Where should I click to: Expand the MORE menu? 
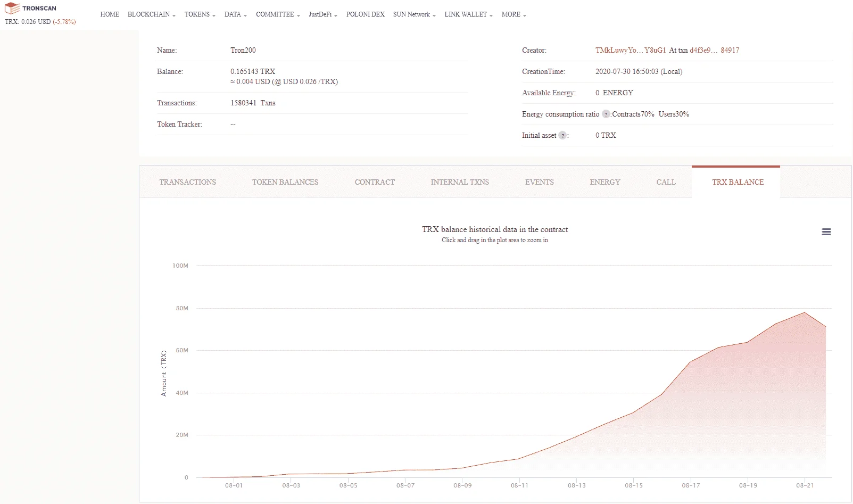(514, 14)
